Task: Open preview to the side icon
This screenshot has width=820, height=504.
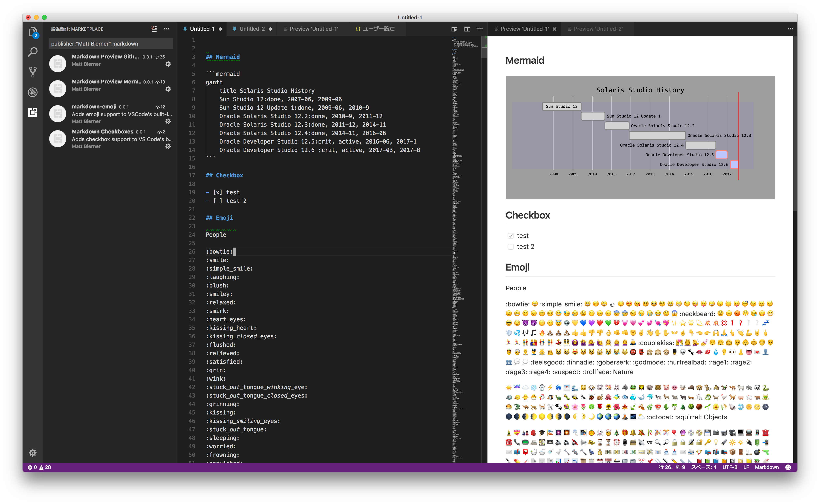Action: tap(454, 29)
